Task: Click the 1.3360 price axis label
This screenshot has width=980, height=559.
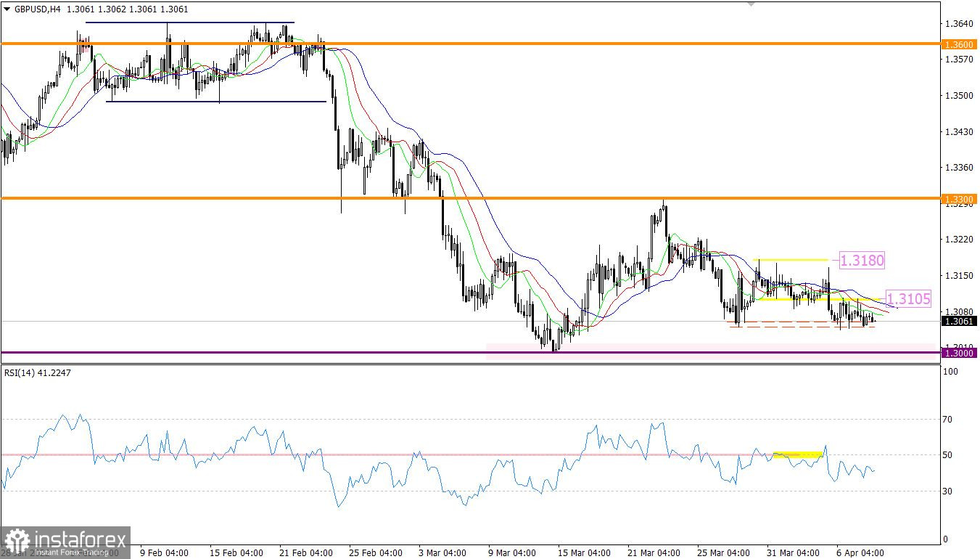Action: [958, 168]
